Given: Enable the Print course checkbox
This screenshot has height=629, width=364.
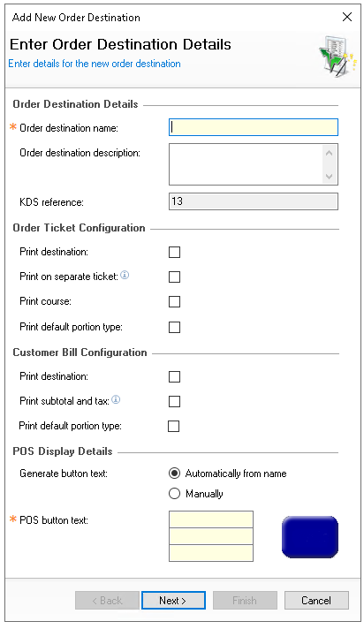Looking at the screenshot, I should [174, 301].
